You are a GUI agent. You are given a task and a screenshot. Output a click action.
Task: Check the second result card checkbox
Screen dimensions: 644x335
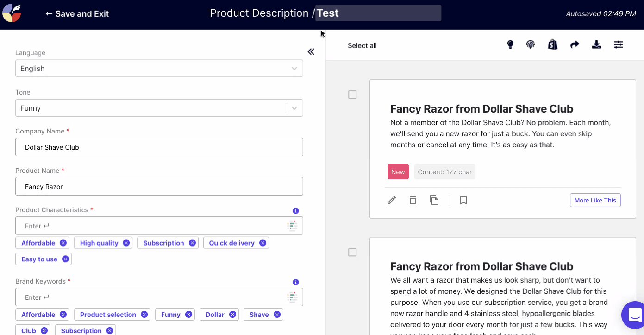[352, 252]
